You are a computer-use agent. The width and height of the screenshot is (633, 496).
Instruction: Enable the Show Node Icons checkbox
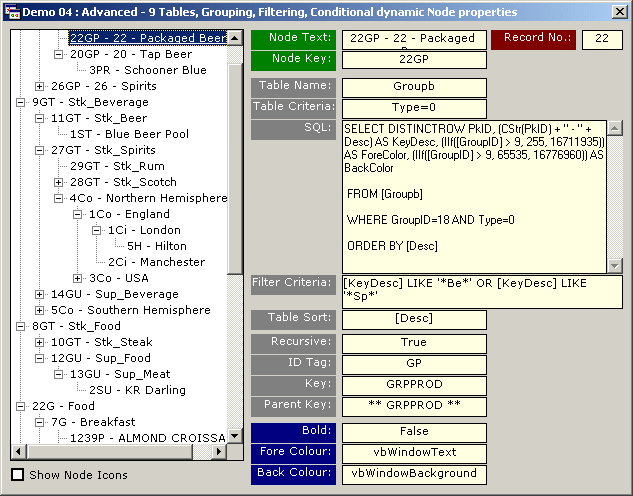coord(17,475)
